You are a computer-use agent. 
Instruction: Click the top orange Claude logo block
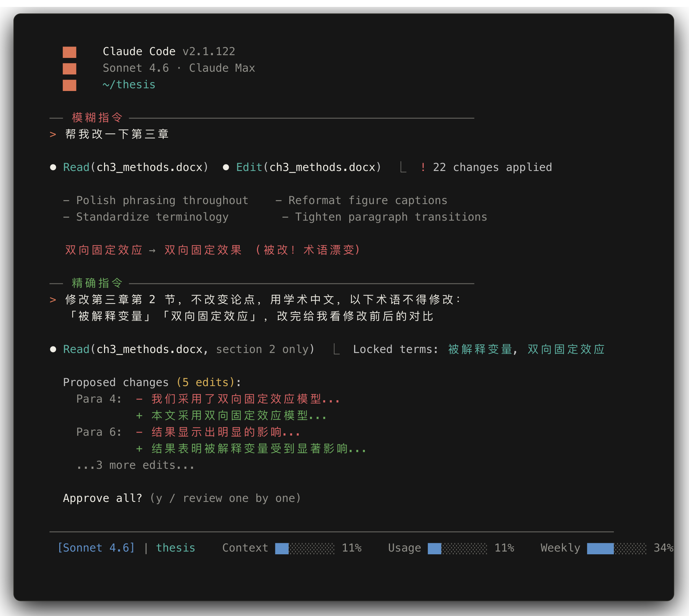(69, 52)
